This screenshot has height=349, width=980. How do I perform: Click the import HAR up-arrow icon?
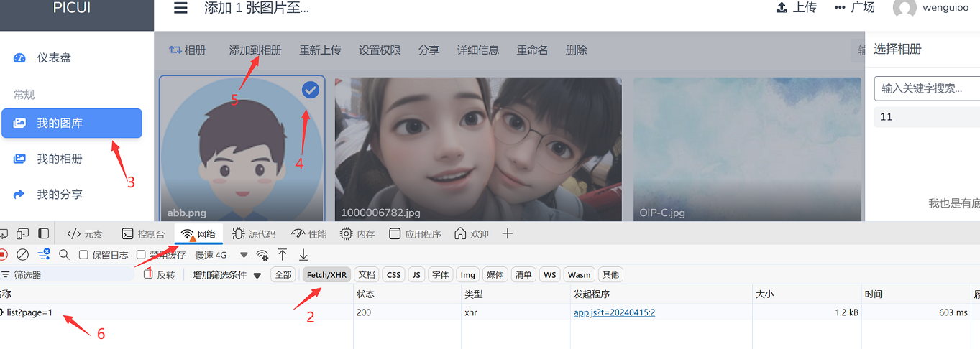pyautogui.click(x=283, y=255)
